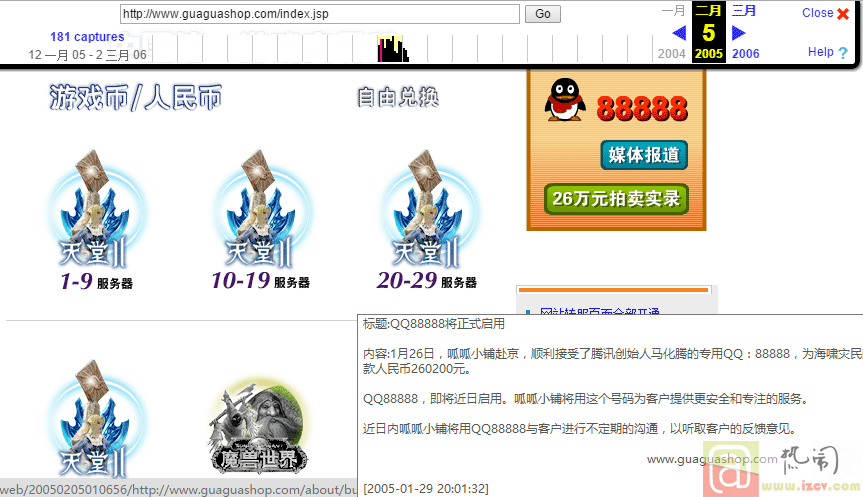Select the 三月 month link
The width and height of the screenshot is (863, 497).
(744, 11)
